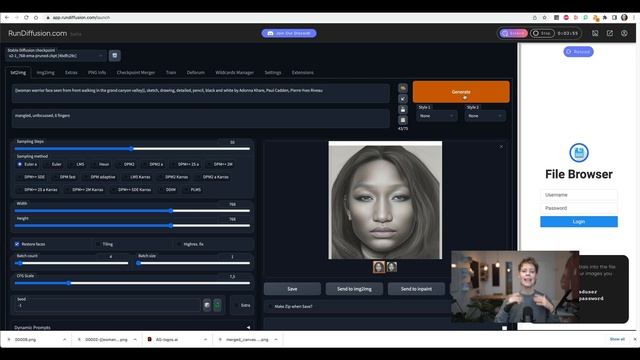This screenshot has width=640, height=360.
Task: Click the Reload button in File Browser panel
Action: click(578, 52)
